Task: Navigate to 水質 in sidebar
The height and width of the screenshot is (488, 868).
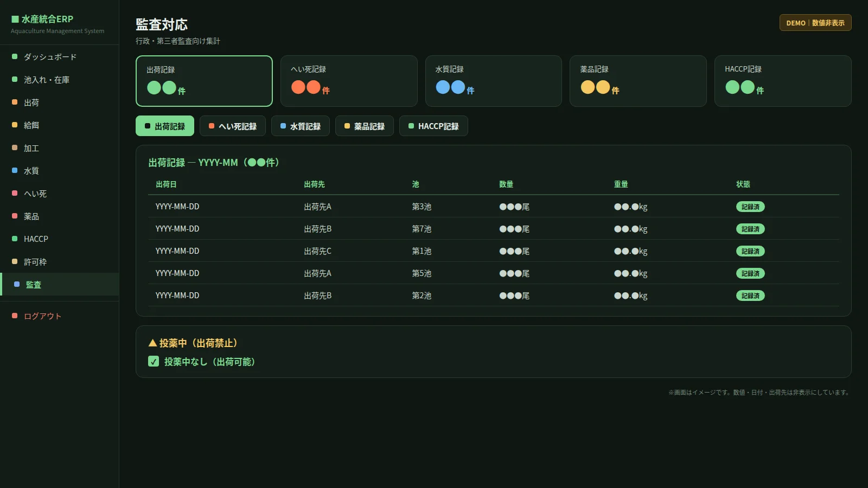Action: [x=59, y=171]
